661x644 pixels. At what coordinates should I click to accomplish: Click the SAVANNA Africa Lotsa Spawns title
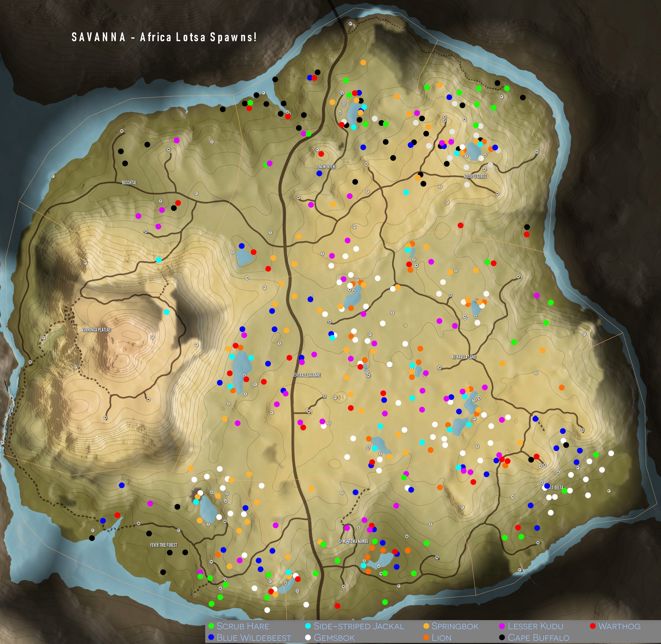click(x=164, y=37)
